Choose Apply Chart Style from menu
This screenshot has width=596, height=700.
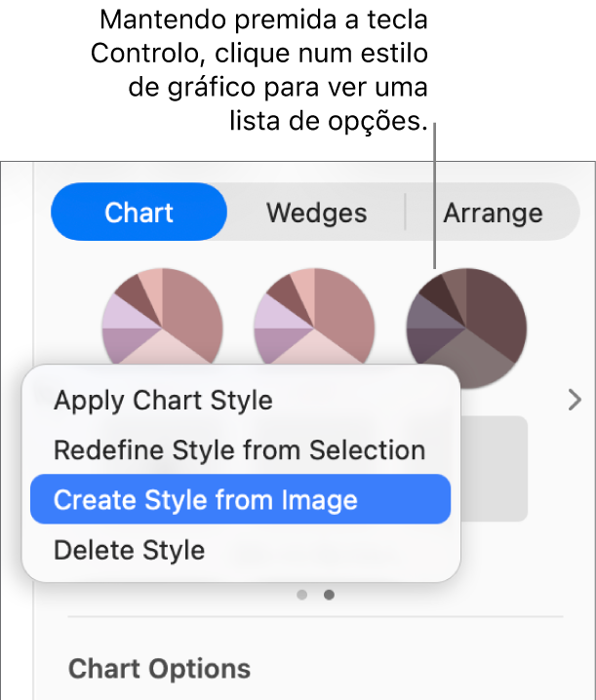(163, 400)
